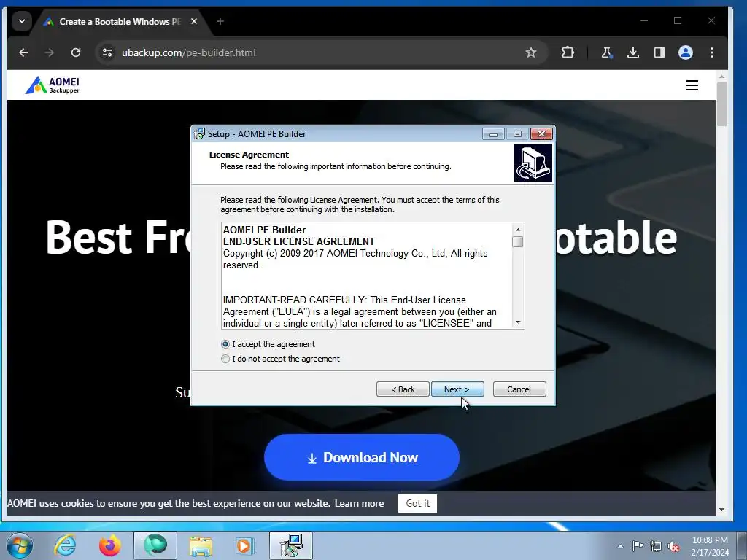This screenshot has height=560, width=747.
Task: Close the 'Create a Bootable Windows PE' tab
Action: [194, 21]
